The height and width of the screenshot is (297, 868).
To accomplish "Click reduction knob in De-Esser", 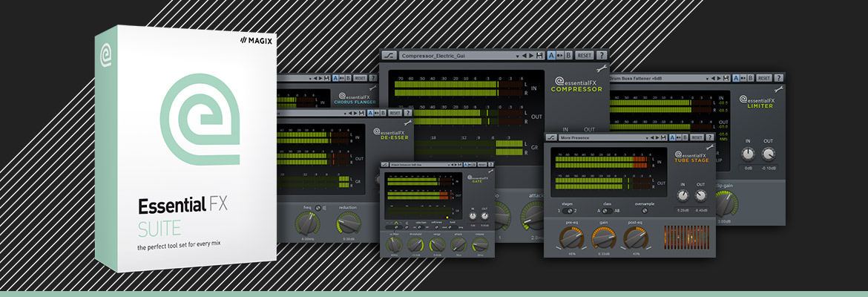I will click(349, 223).
